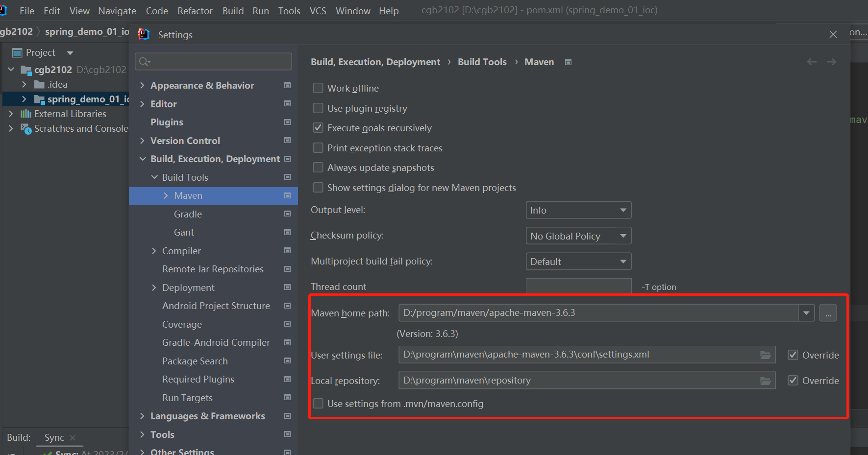Image resolution: width=868 pixels, height=455 pixels.
Task: Click the cgb2102 module folder icon
Action: point(26,70)
